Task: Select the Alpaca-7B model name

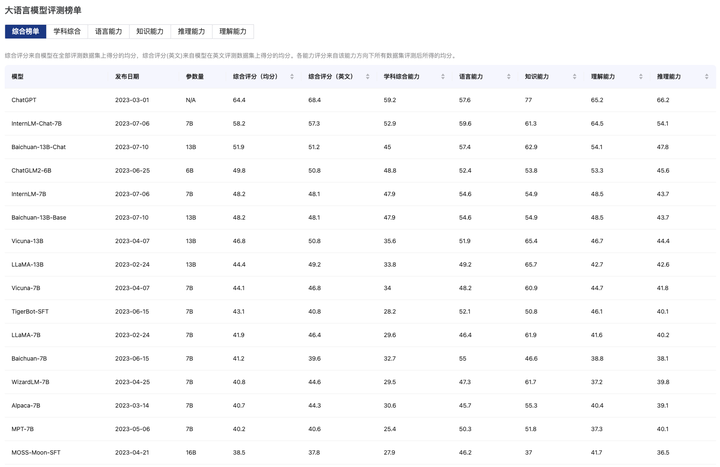Action: [26, 405]
